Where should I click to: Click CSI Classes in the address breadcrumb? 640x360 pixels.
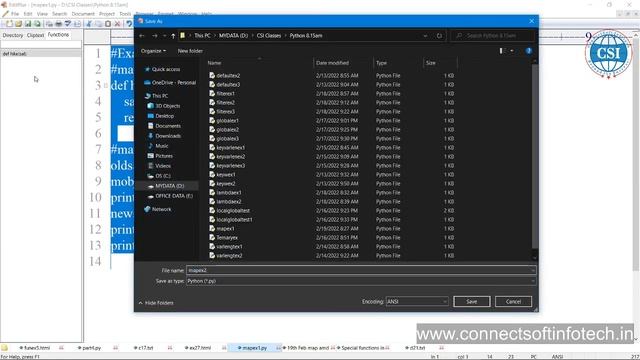tap(269, 36)
